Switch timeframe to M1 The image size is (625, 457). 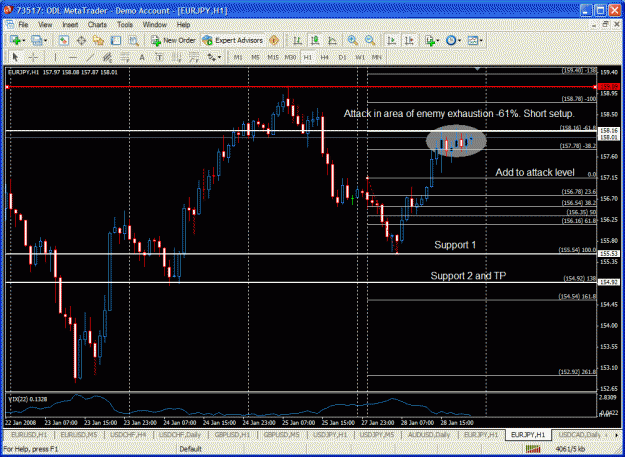pyautogui.click(x=238, y=57)
